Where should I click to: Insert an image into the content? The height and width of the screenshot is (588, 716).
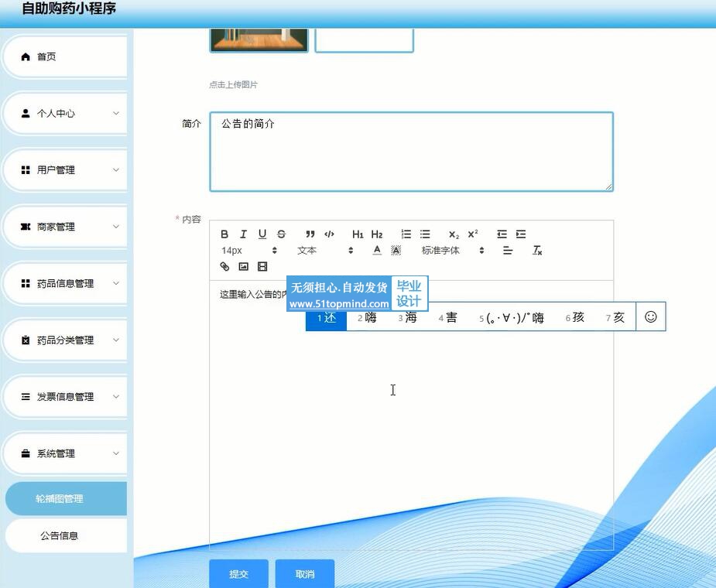tap(243, 267)
